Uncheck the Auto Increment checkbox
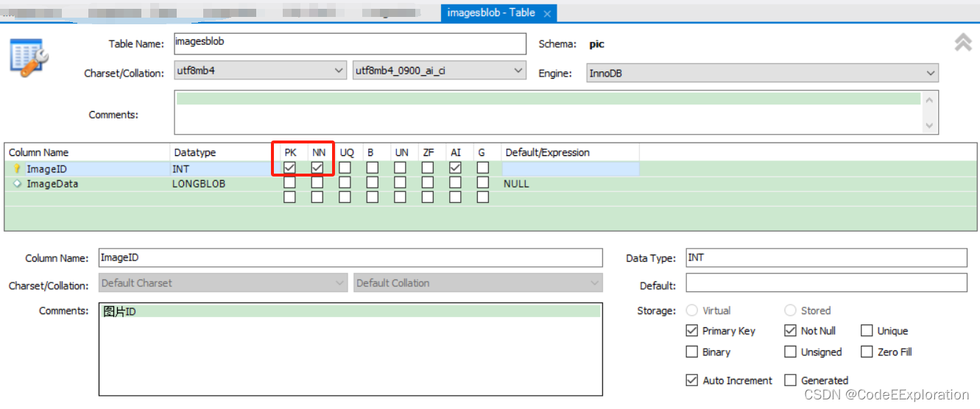980x409 pixels. [x=691, y=380]
